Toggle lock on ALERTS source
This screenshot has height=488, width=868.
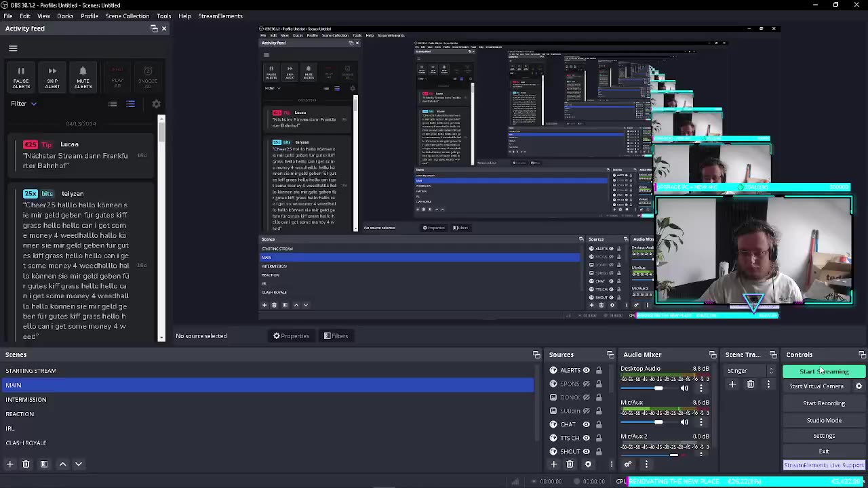point(599,371)
